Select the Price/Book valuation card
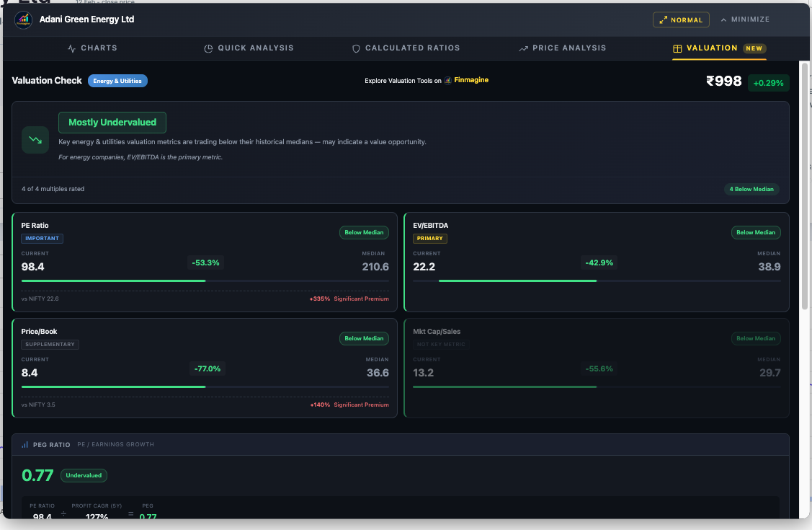The image size is (812, 530). pos(205,368)
